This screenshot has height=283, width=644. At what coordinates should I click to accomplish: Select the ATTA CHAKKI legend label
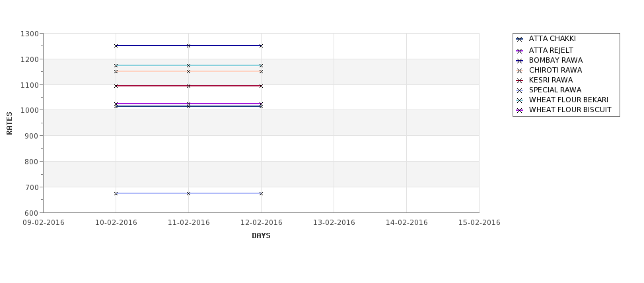[552, 38]
